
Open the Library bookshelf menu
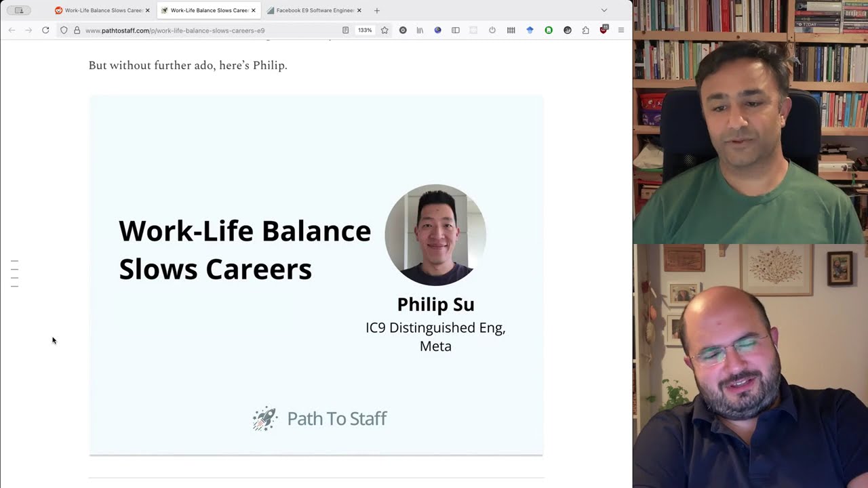pos(420,30)
